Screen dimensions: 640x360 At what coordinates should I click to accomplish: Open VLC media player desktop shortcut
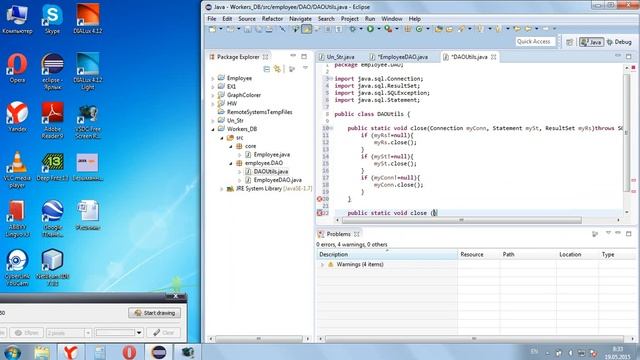(17, 169)
